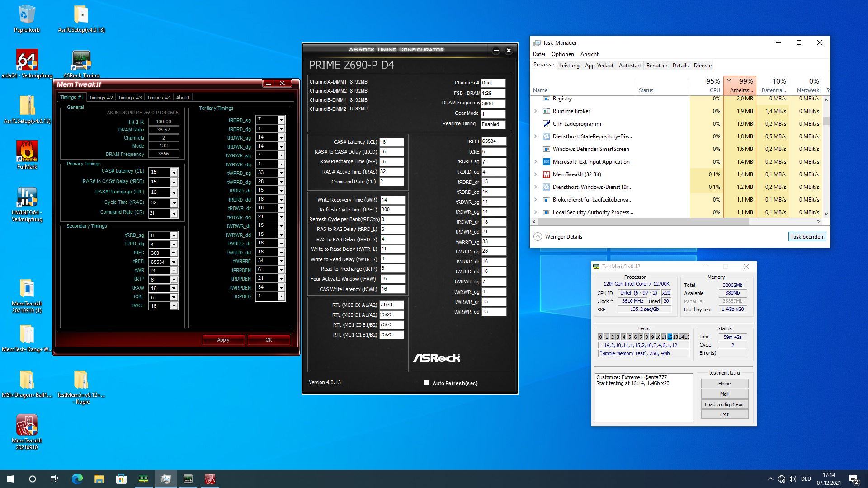
Task: Open File Explorer from the taskbar
Action: (99, 479)
